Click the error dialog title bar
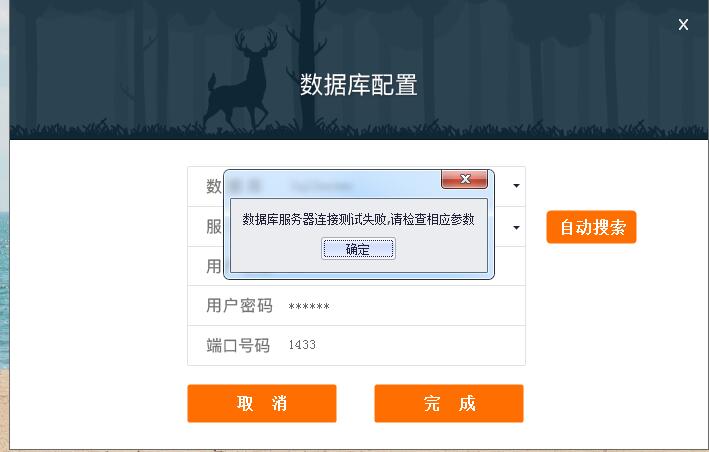The height and width of the screenshot is (452, 709). (332, 183)
